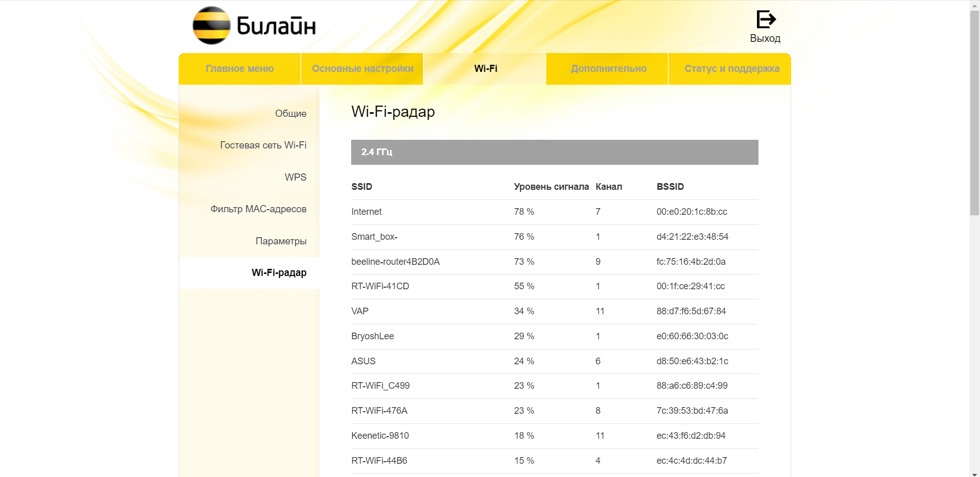Viewport: 980px width, 477px height.
Task: Click the 15 % signal value
Action: pyautogui.click(x=524, y=461)
